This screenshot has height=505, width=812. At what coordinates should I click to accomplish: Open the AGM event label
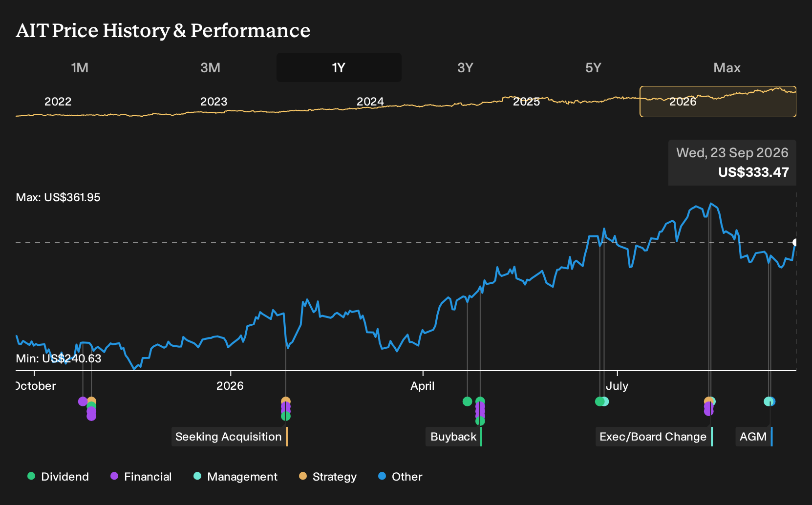coord(754,437)
